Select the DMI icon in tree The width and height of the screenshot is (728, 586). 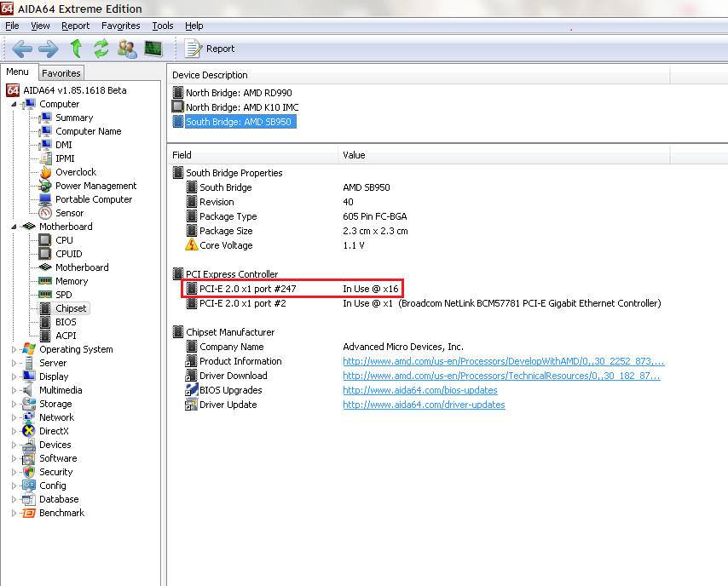tap(45, 145)
